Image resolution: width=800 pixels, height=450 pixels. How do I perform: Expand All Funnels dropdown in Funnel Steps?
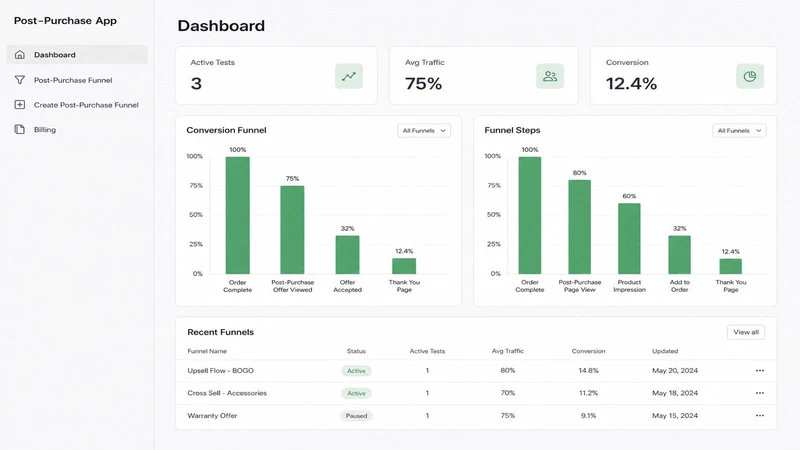pyautogui.click(x=739, y=131)
